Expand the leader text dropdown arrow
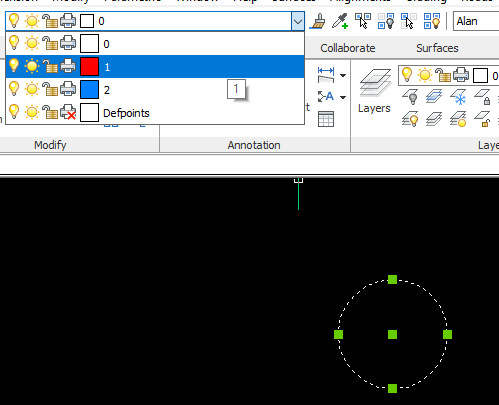This screenshot has height=405, width=499. [x=343, y=97]
